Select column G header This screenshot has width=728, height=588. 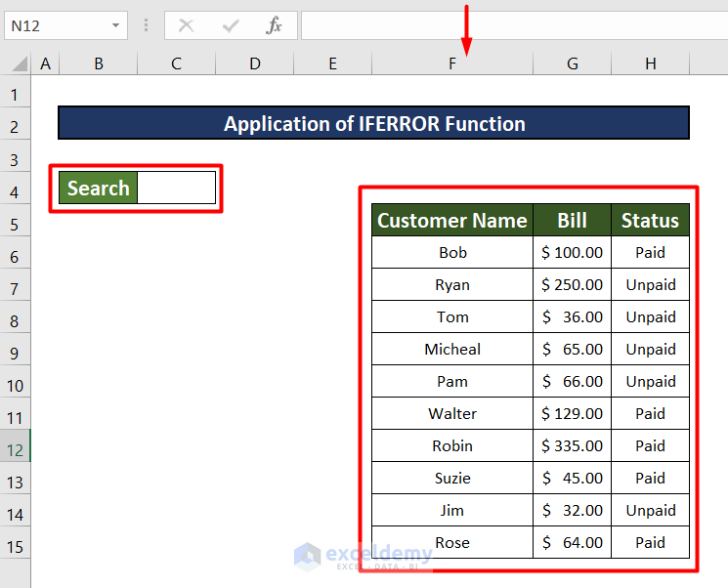(572, 63)
